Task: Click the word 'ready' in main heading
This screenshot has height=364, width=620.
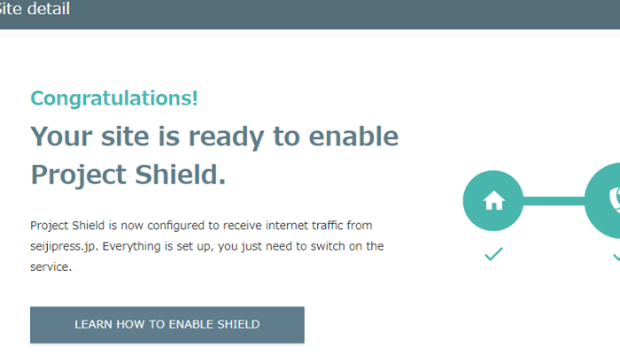Action: [x=226, y=136]
